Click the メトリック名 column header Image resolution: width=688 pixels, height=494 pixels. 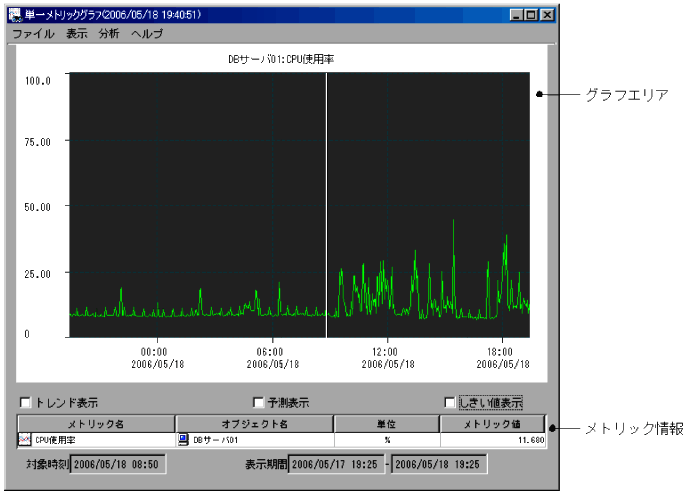coord(96,424)
